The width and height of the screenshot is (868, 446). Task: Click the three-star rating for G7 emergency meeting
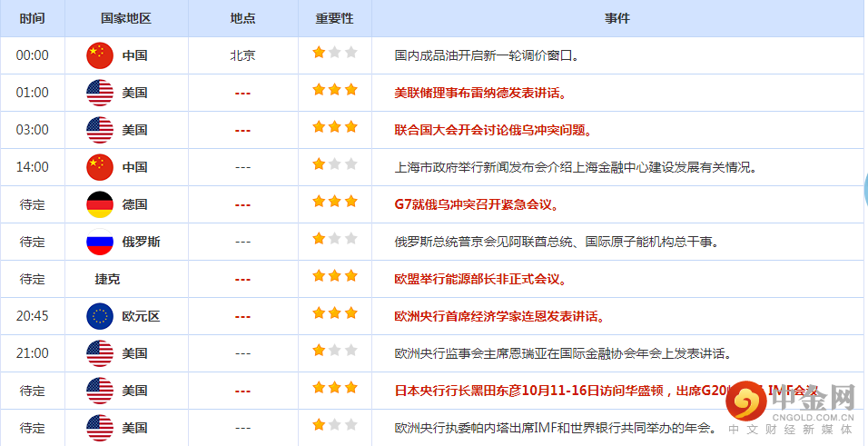335,201
